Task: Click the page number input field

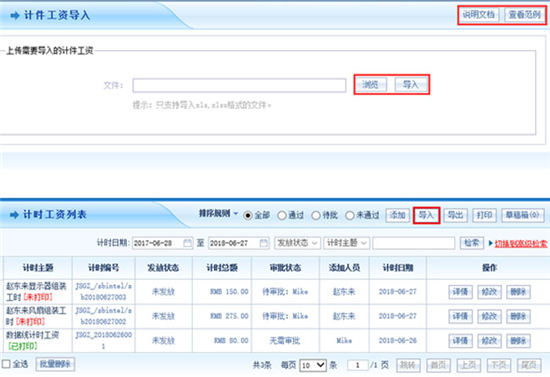Action: point(357,365)
